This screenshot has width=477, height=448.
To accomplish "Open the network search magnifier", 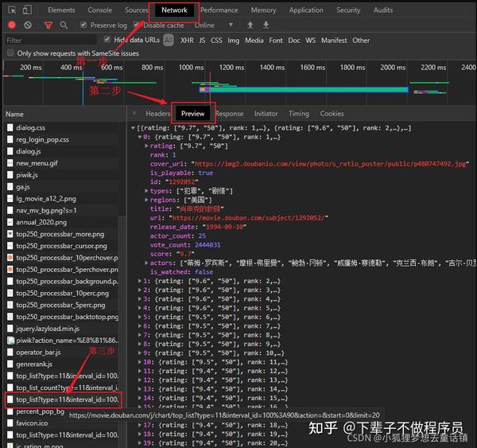I will click(x=64, y=25).
